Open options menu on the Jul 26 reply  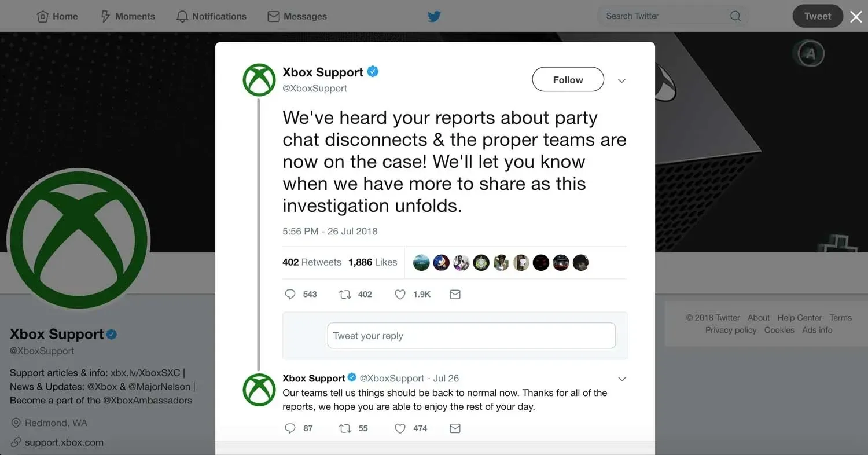tap(621, 379)
